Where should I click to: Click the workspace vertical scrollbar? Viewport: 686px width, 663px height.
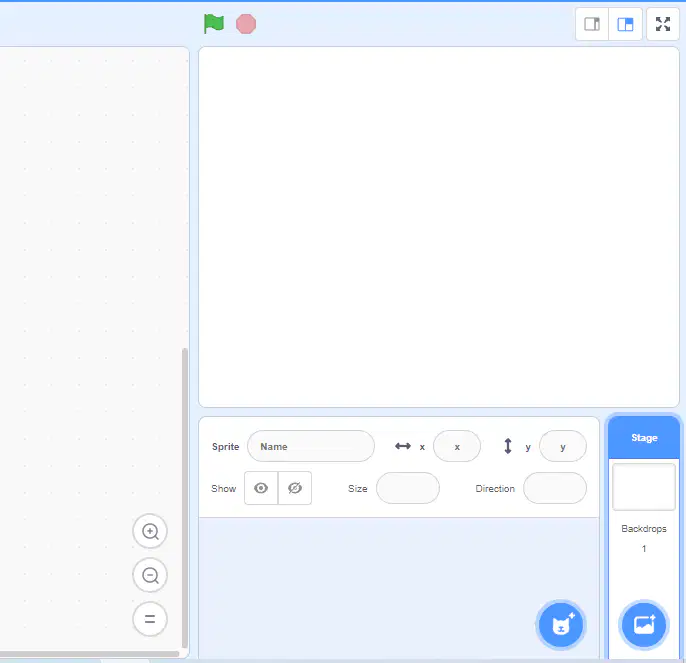(x=185, y=498)
